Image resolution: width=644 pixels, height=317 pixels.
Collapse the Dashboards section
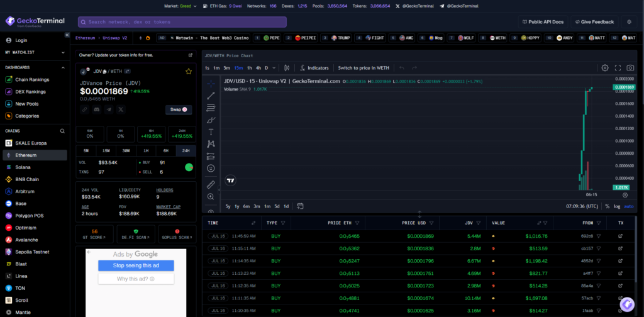[63, 67]
